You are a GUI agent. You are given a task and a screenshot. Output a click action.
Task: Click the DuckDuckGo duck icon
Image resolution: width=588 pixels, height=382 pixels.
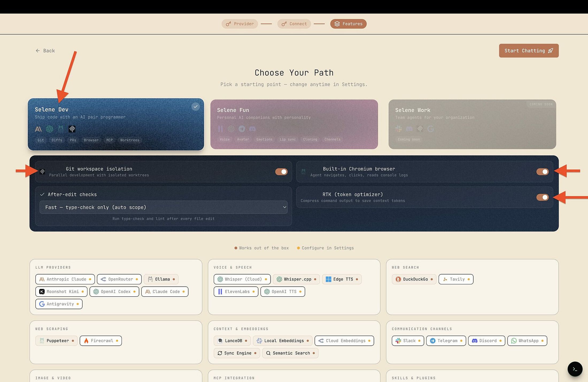(398, 279)
